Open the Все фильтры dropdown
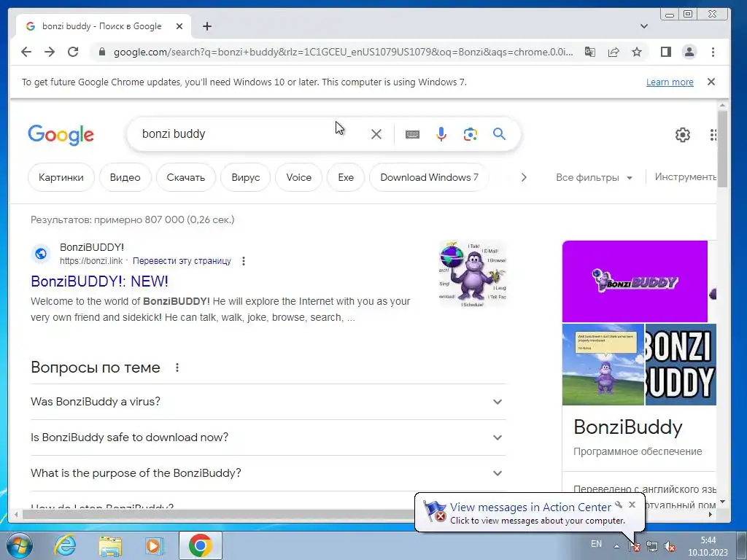 point(594,178)
